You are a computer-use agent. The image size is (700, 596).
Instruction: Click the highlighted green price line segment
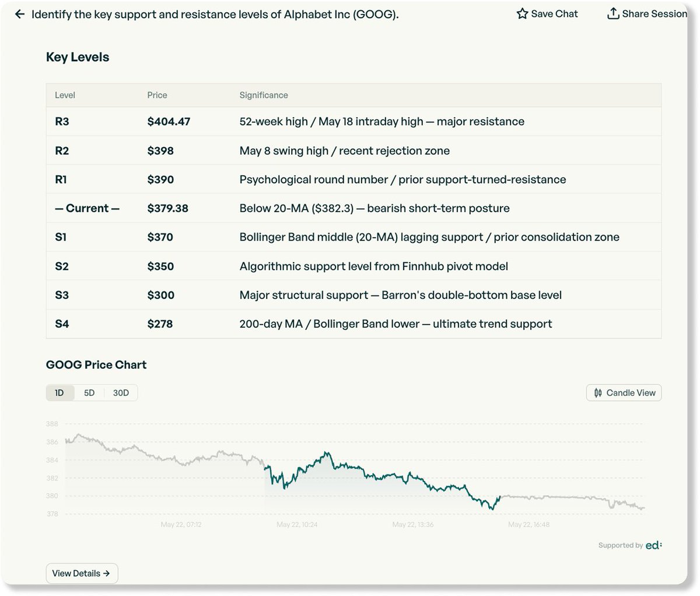click(382, 477)
